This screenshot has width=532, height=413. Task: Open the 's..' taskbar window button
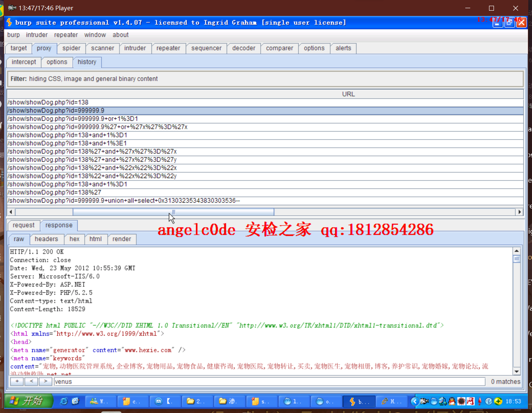coord(261,402)
